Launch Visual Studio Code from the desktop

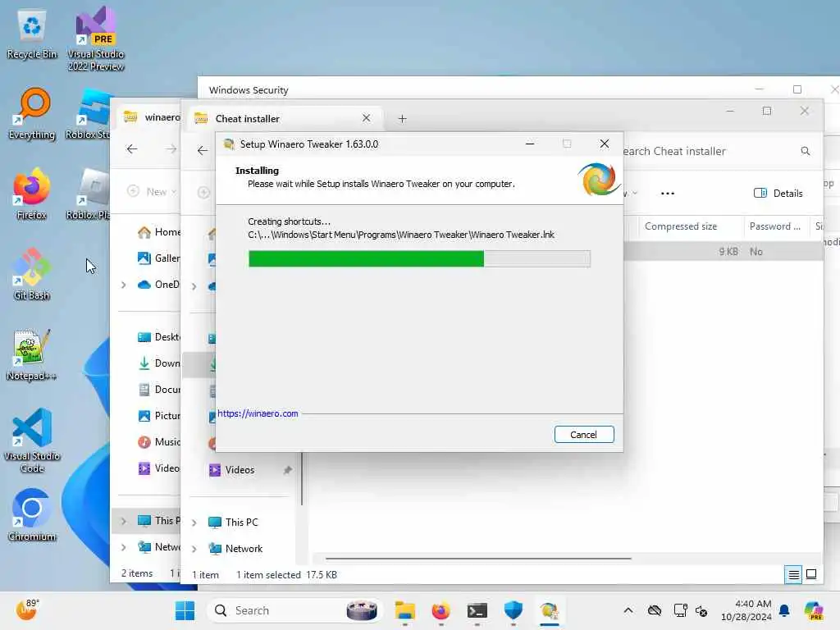tap(32, 441)
